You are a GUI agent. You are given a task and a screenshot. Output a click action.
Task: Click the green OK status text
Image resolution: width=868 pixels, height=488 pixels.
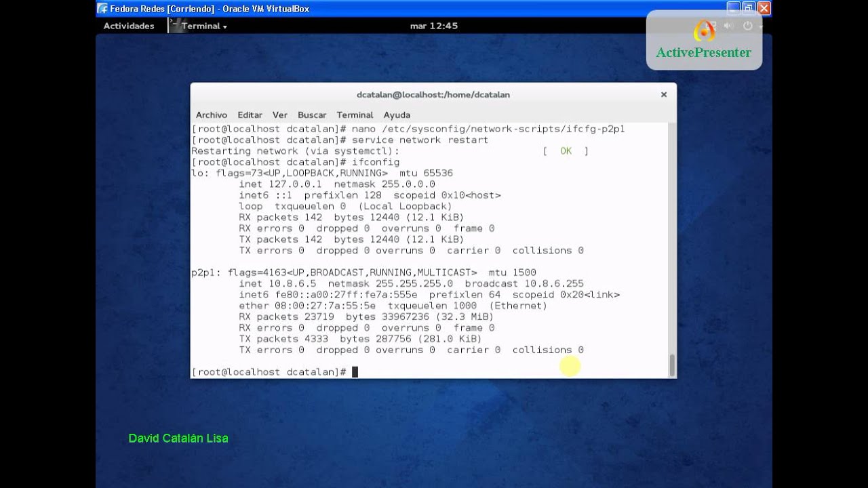click(566, 151)
